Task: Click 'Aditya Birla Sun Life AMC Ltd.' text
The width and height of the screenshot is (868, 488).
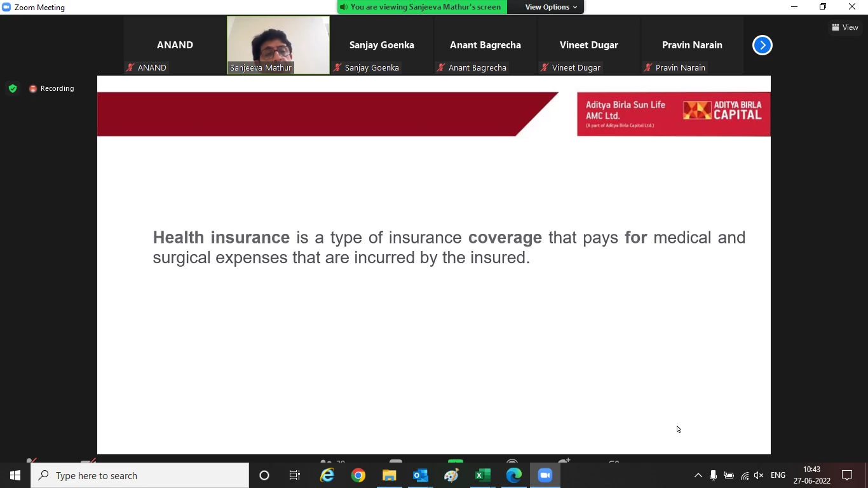Action: (625, 110)
